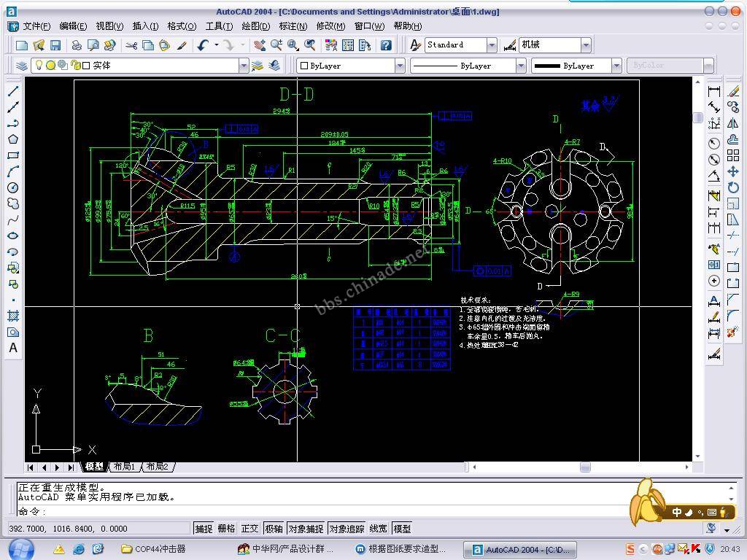
Task: Click the Windows Start orb
Action: tap(20, 548)
